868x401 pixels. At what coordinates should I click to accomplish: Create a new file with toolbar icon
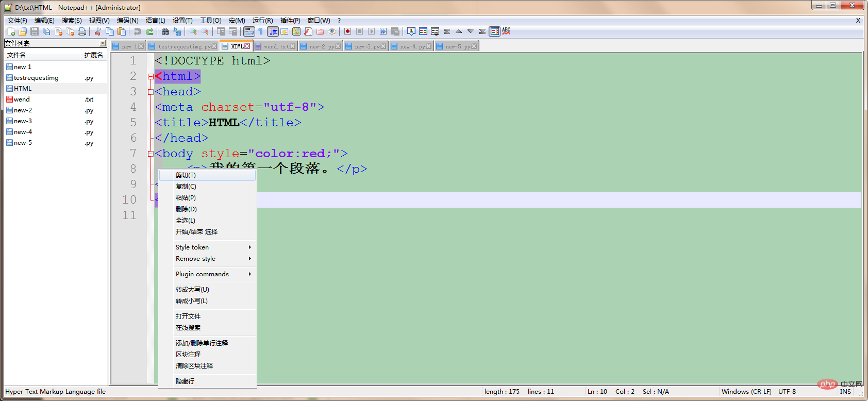(x=11, y=31)
